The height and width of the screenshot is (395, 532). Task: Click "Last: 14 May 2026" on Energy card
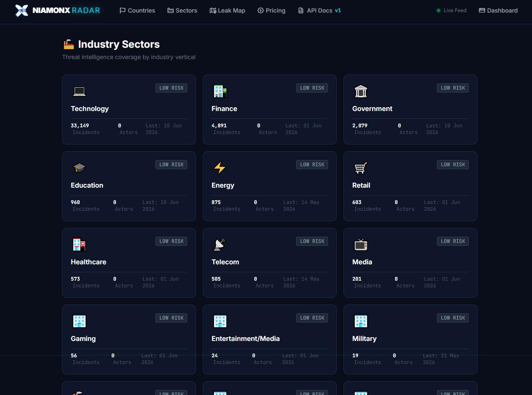click(301, 206)
